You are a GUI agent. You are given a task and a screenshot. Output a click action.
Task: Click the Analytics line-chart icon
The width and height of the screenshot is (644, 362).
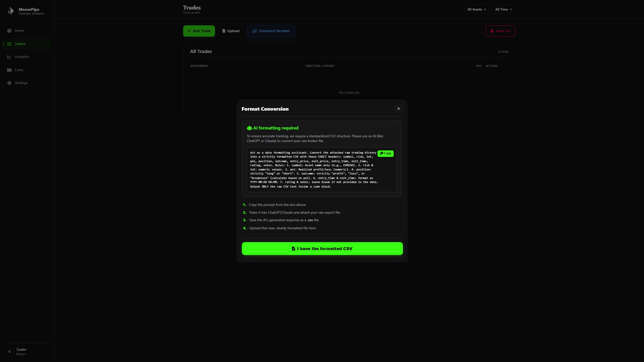[x=9, y=57]
